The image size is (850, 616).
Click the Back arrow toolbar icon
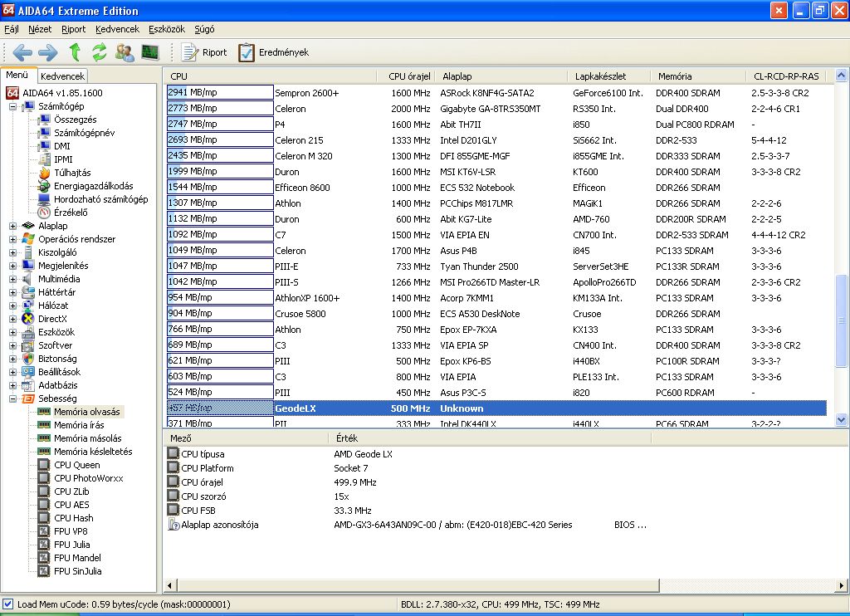[x=22, y=52]
